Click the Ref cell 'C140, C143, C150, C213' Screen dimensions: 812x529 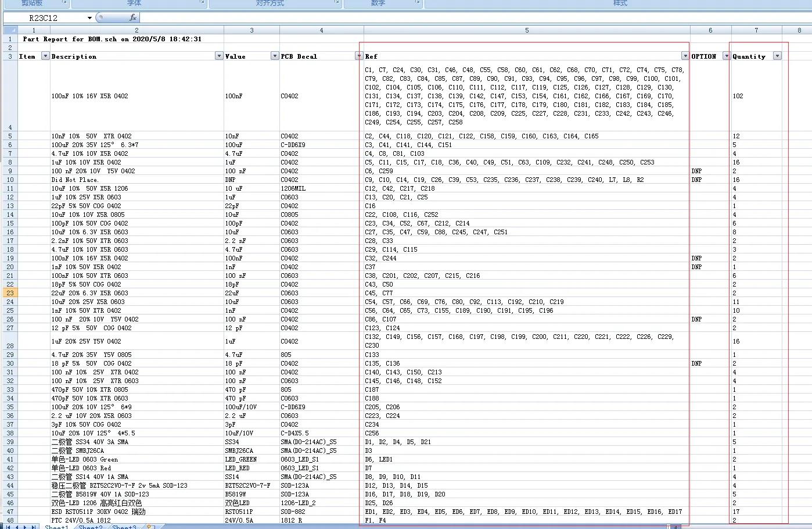click(x=527, y=372)
